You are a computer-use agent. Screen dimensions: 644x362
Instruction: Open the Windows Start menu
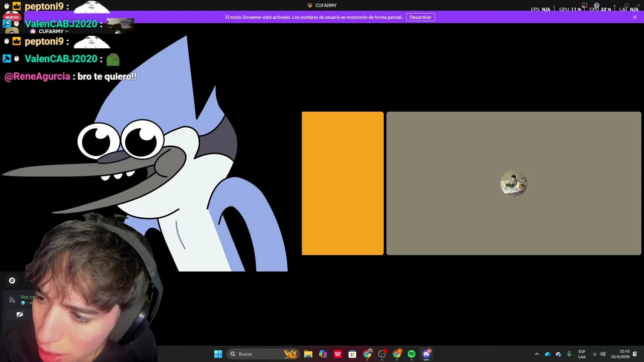click(218, 354)
